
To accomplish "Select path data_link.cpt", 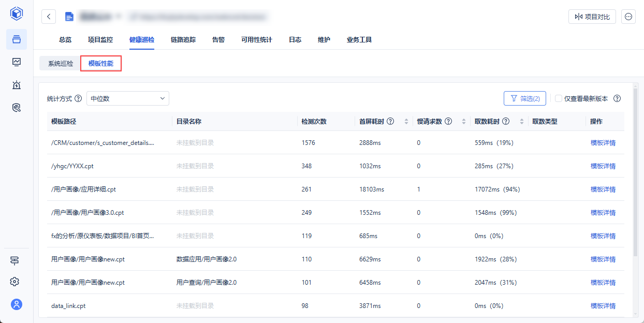I will point(68,306).
